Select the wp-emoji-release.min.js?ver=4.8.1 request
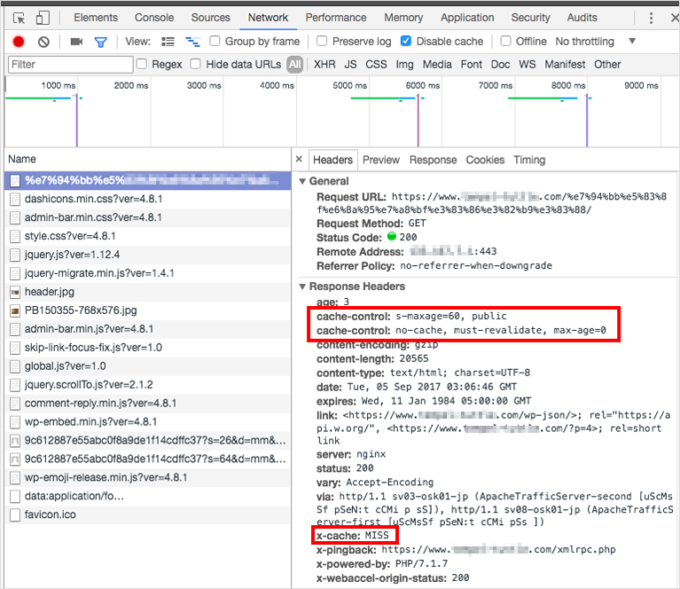Screen dimensions: 680x589 [148, 478]
